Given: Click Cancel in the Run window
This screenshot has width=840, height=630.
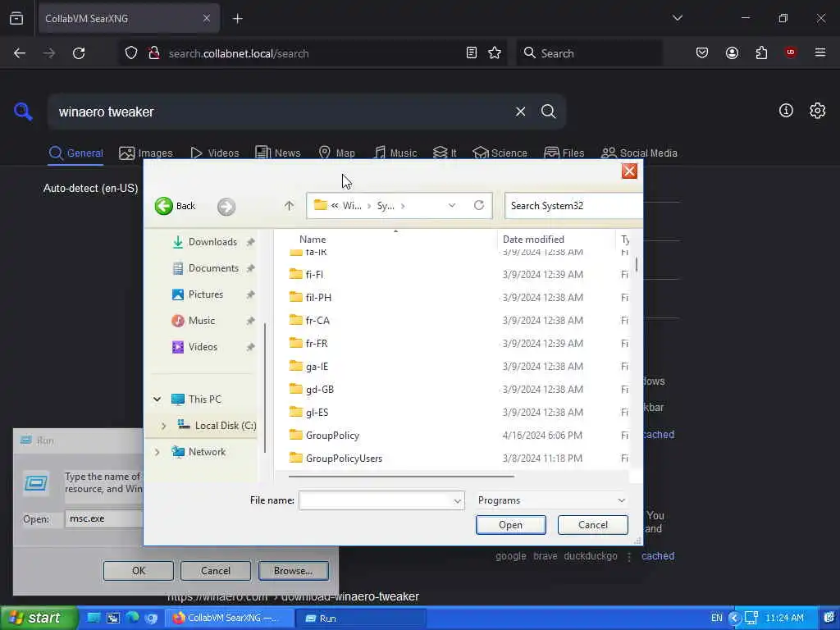Looking at the screenshot, I should coord(216,571).
